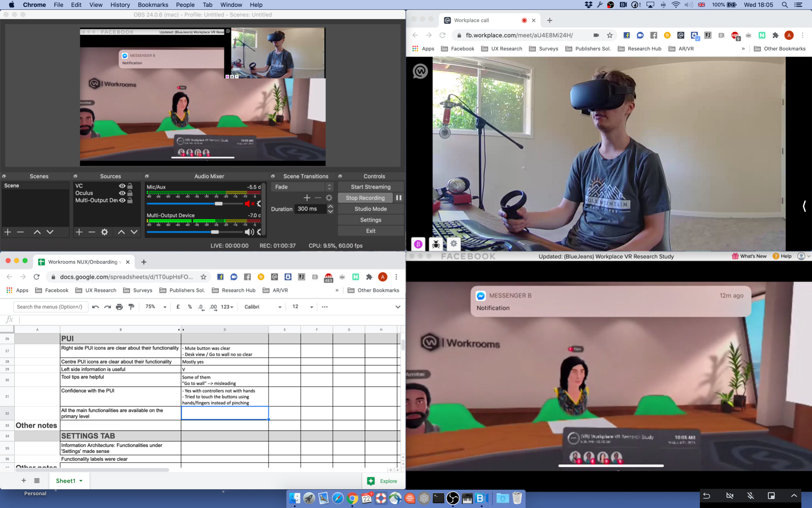The image size is (812, 508).
Task: Click Stop Recording in OBS
Action: click(x=365, y=198)
